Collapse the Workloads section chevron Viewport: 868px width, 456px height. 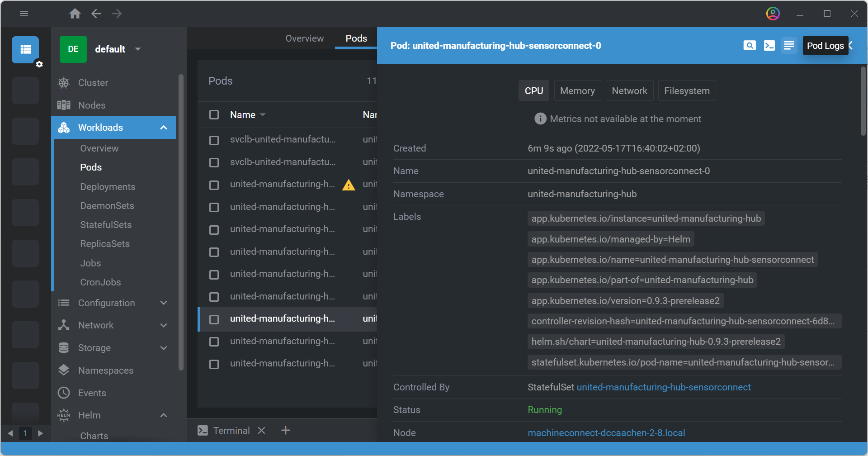click(164, 128)
